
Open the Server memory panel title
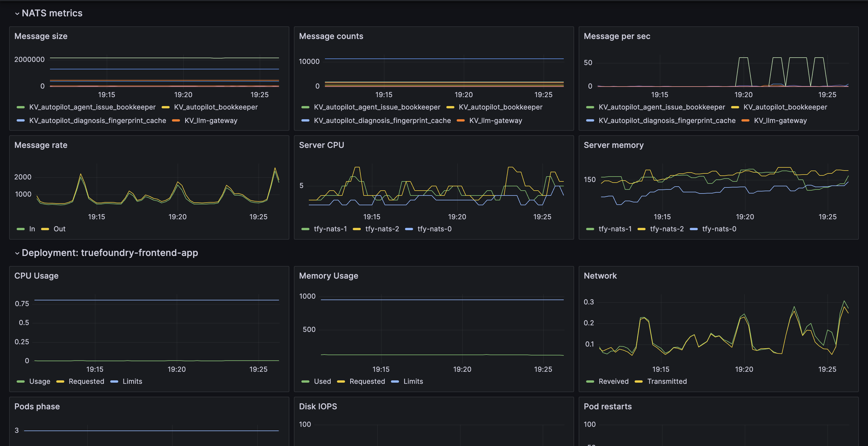pyautogui.click(x=613, y=145)
